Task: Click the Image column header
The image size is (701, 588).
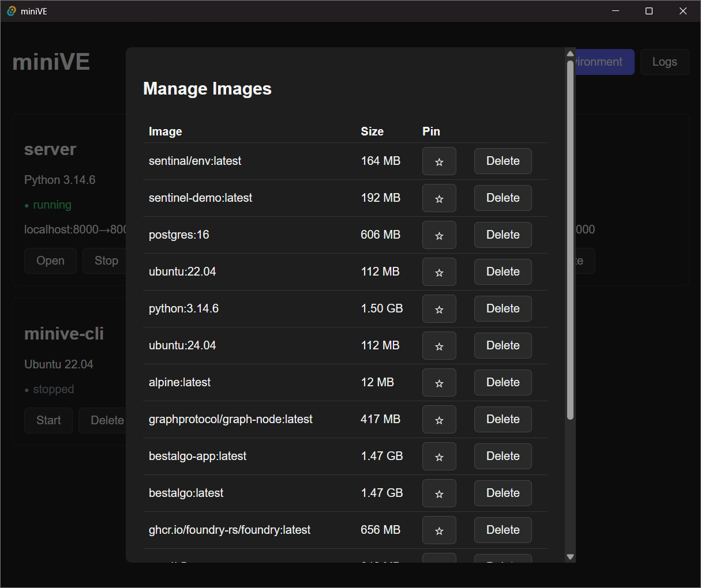Action: (x=166, y=131)
